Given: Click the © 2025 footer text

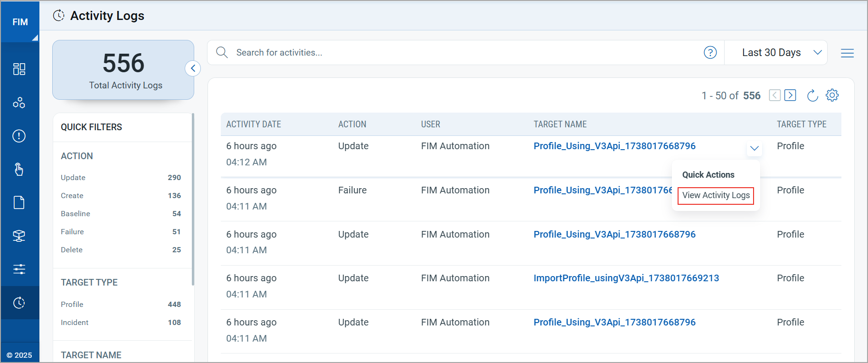Looking at the screenshot, I should click(x=19, y=355).
